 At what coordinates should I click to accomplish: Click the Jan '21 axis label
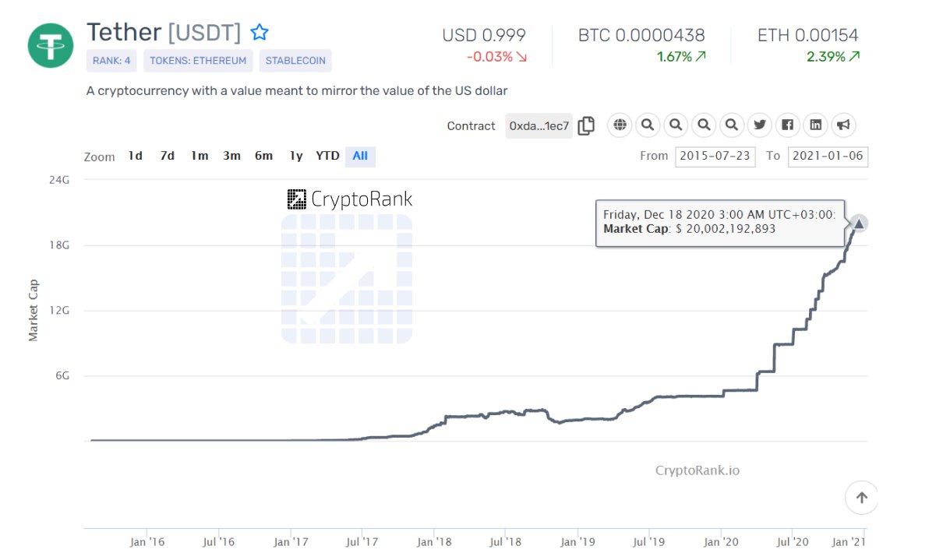coord(849,541)
